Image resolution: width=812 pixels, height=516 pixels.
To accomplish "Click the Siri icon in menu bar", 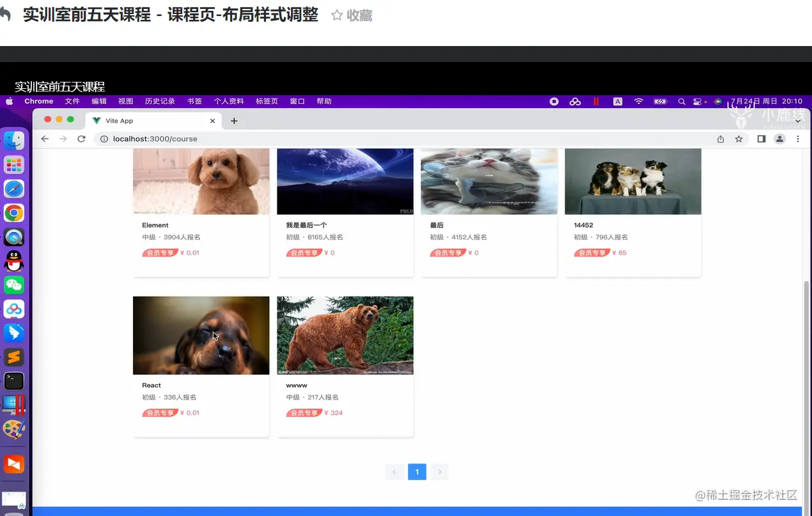I will (x=718, y=101).
